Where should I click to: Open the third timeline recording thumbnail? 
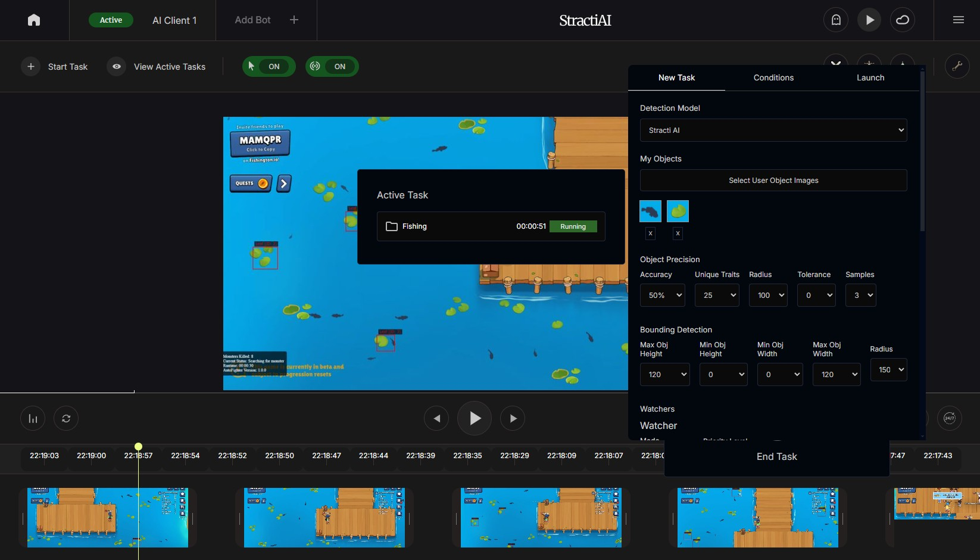(x=541, y=517)
